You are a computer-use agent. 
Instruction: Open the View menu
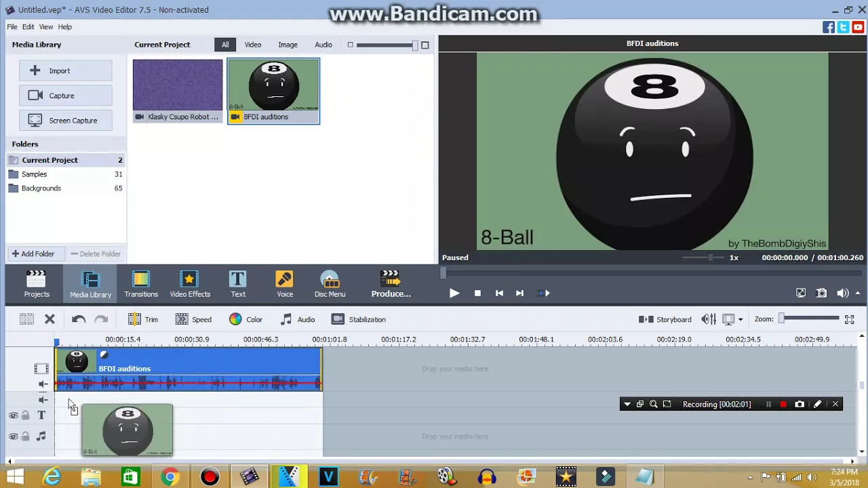click(x=46, y=26)
